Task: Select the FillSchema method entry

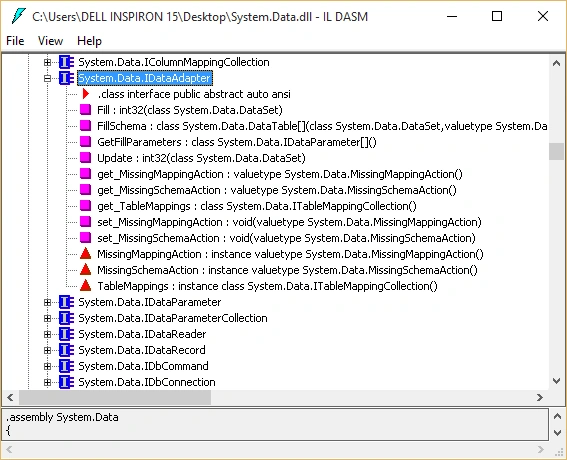Action: (322, 126)
